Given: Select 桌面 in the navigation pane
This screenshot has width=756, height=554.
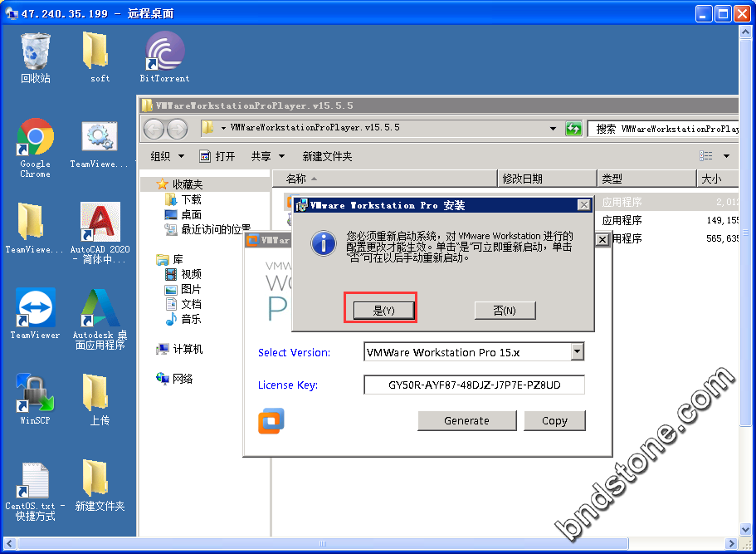Looking at the screenshot, I should point(183,214).
